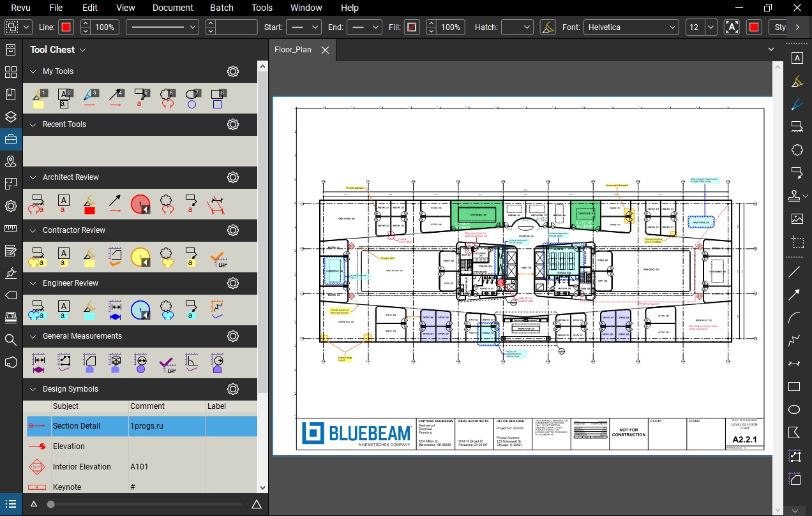Open settings gear for Architect Review

click(232, 177)
